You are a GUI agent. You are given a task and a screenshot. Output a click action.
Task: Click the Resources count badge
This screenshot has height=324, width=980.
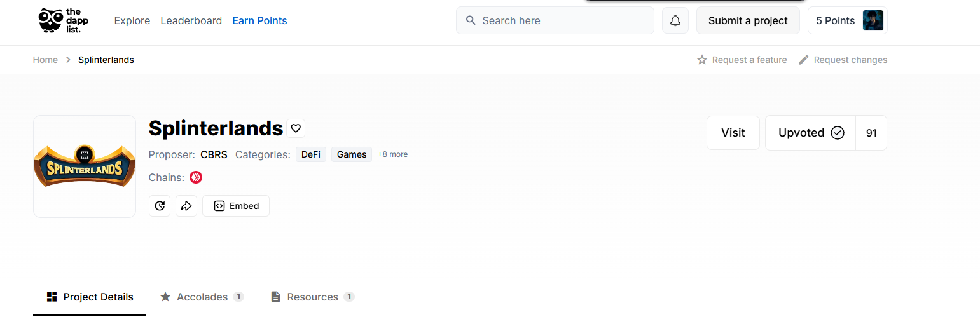(x=349, y=297)
